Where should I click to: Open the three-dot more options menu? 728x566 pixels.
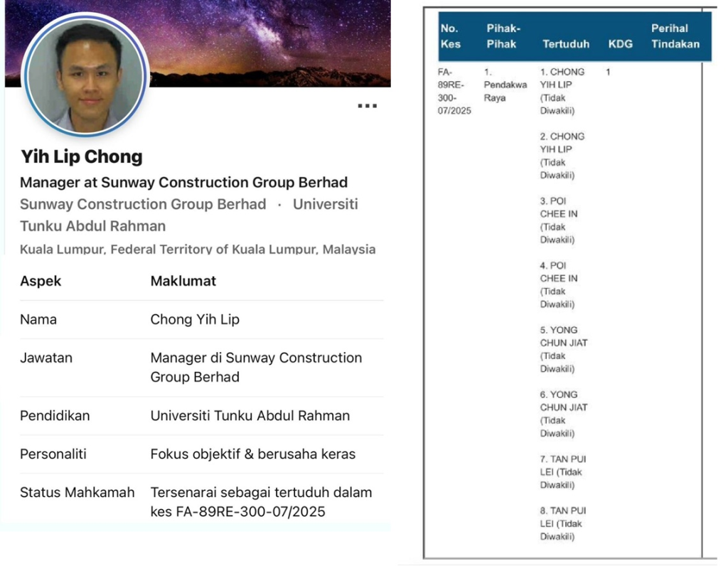367,106
